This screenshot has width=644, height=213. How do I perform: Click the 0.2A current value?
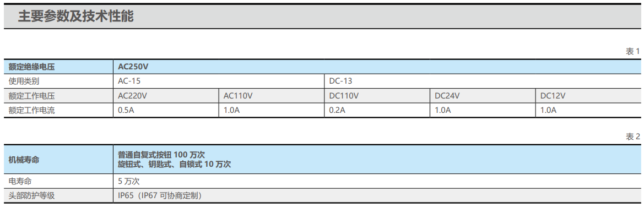(x=337, y=110)
